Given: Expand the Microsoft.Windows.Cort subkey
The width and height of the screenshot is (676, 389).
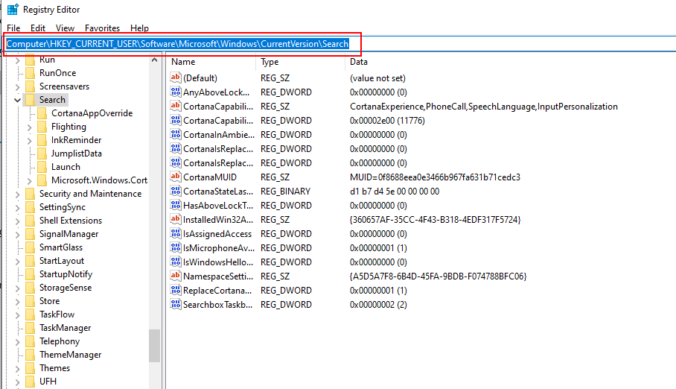Looking at the screenshot, I should (29, 181).
